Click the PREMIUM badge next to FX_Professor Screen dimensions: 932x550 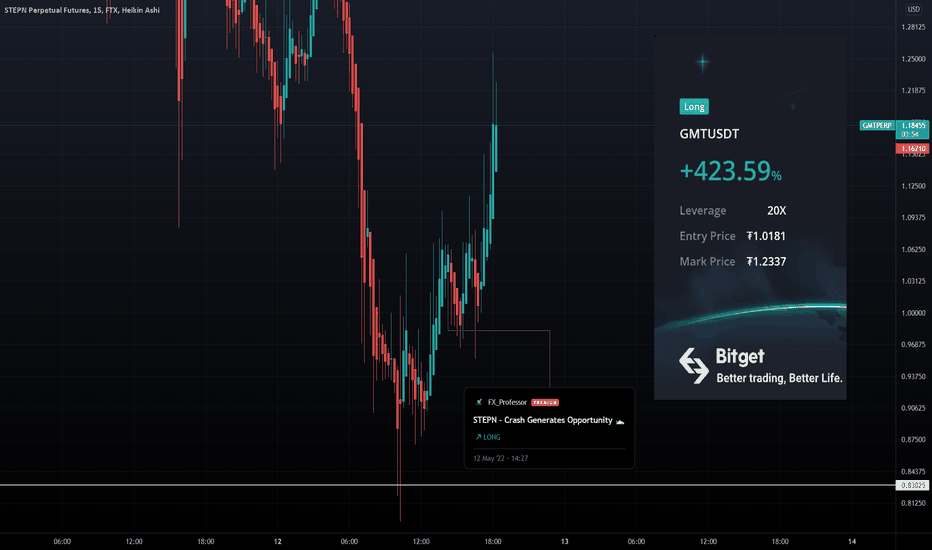[545, 403]
